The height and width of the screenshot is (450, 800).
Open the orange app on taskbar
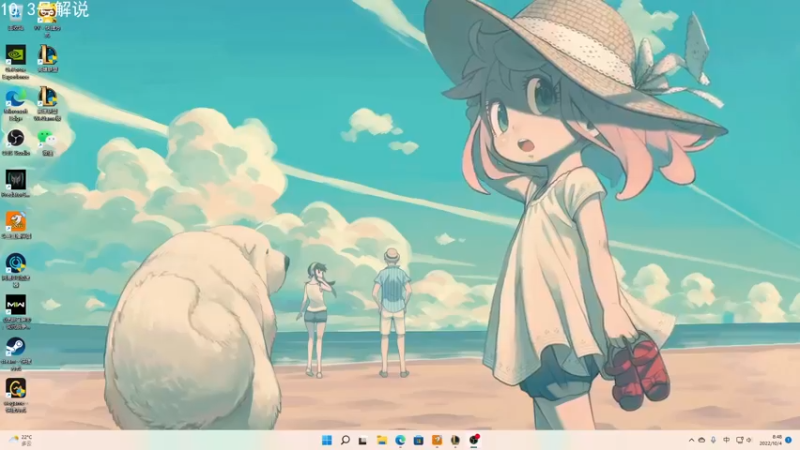point(437,440)
